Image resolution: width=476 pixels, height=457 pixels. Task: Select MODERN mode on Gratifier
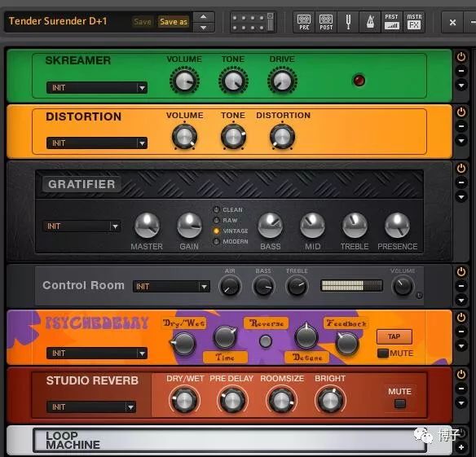216,242
